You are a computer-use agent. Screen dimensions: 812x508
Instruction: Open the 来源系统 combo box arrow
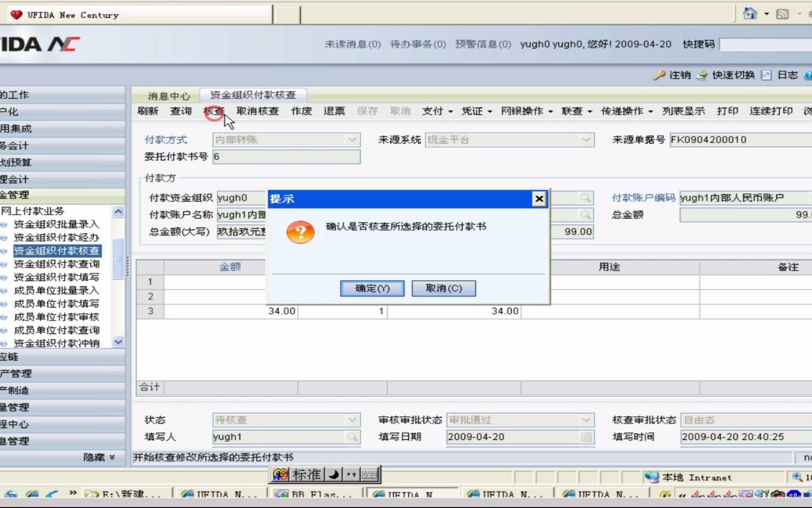coord(586,140)
